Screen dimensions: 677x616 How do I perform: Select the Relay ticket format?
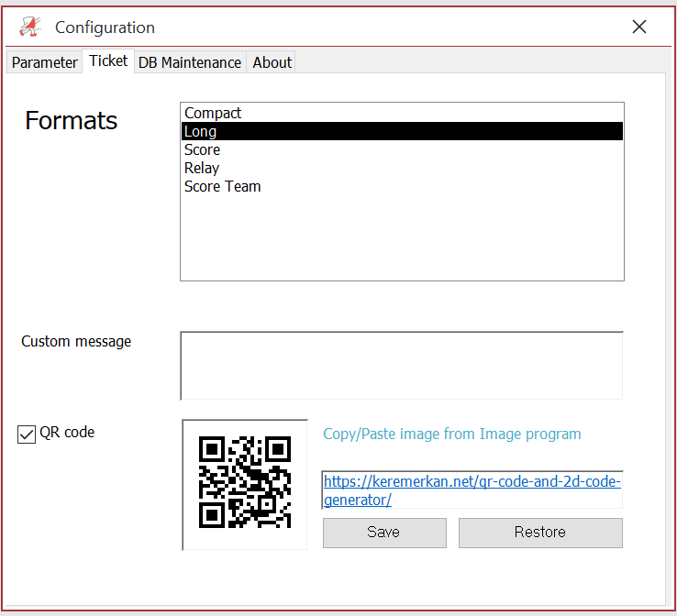coord(402,168)
